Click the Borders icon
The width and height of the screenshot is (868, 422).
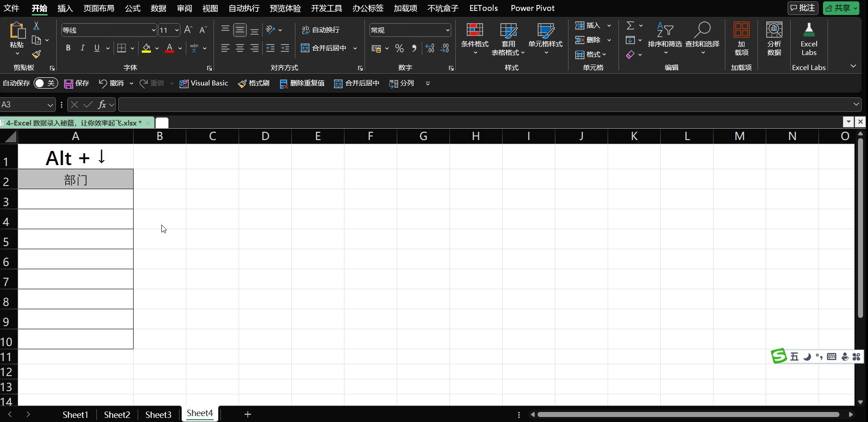click(121, 48)
